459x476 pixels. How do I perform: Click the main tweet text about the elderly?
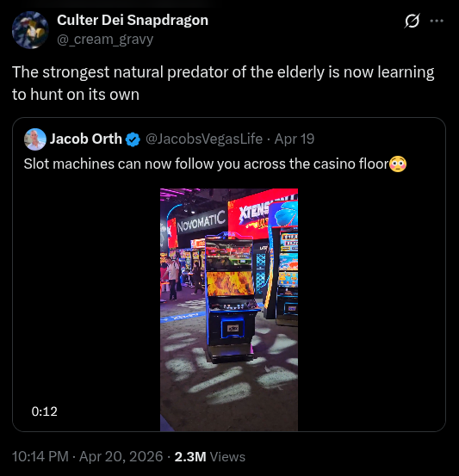(x=223, y=83)
